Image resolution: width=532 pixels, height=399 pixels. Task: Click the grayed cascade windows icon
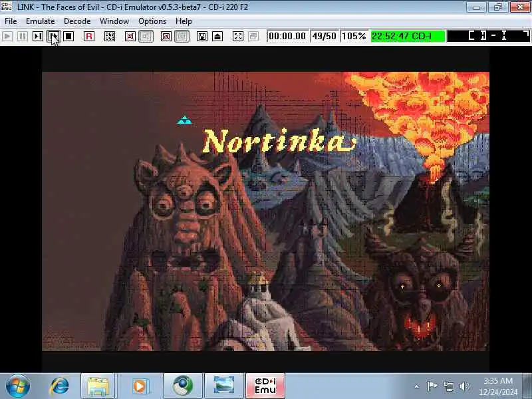253,37
